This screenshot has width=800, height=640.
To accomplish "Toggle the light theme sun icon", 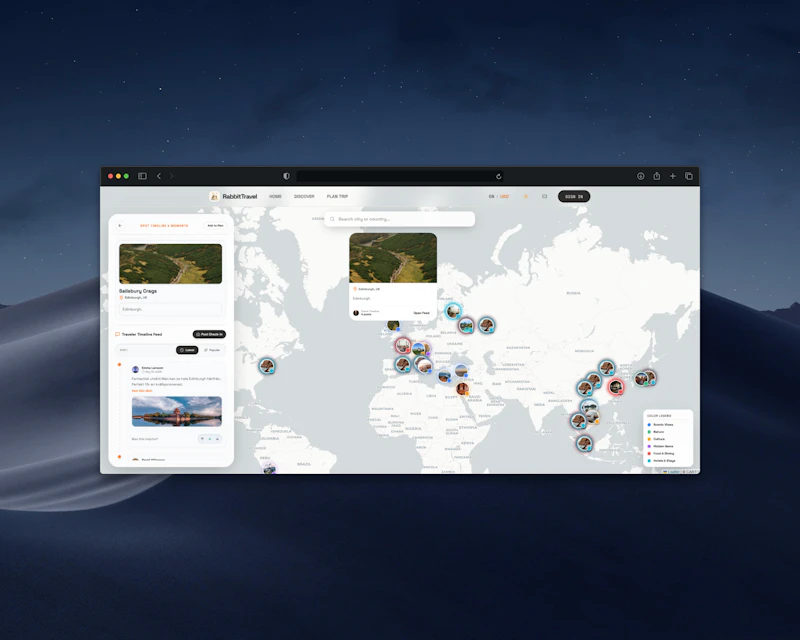I will pyautogui.click(x=526, y=196).
